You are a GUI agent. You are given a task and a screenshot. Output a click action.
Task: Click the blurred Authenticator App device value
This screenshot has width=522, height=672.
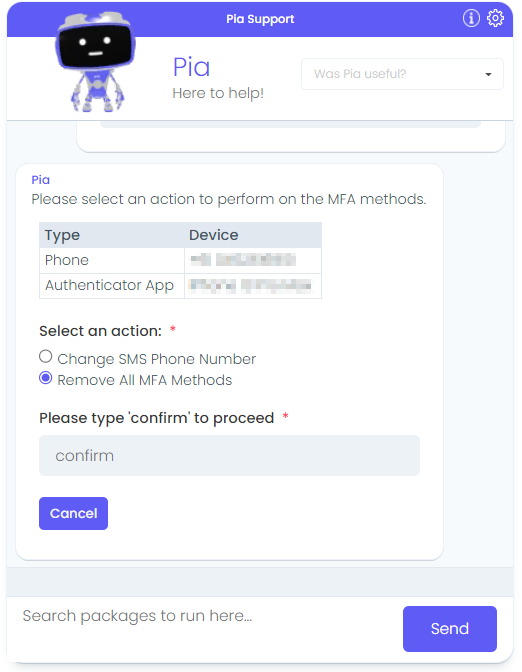(250, 285)
